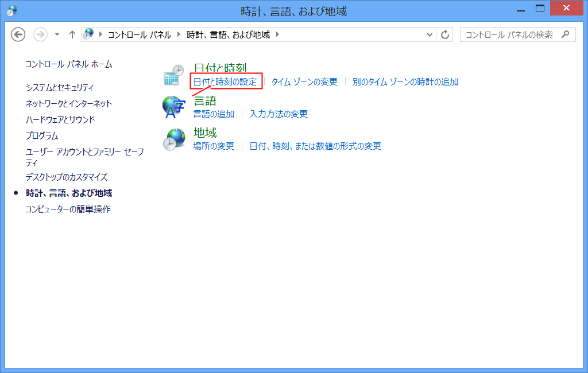Screen dimensions: 588x373
Task: Click 時計、言語、および地域 breadcrumb
Action: coord(229,34)
